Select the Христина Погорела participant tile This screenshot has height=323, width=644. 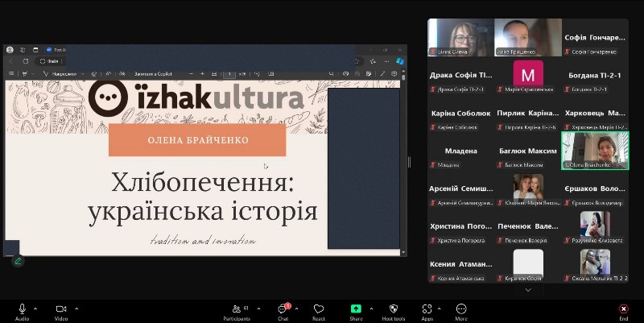pyautogui.click(x=460, y=226)
